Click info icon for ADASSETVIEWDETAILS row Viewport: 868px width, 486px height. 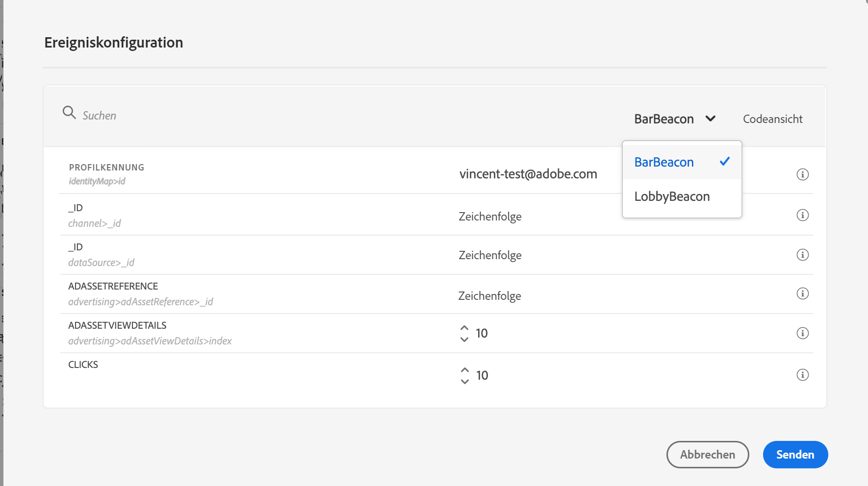coord(802,333)
